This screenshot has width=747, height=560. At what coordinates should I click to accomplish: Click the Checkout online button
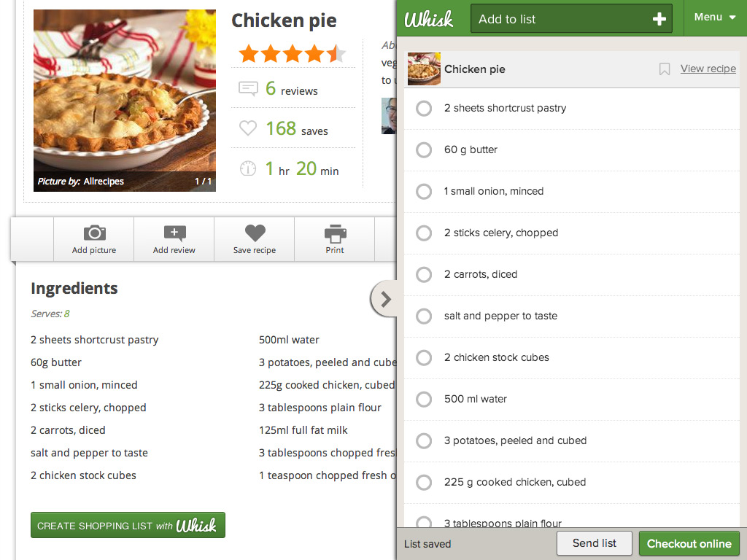(689, 543)
